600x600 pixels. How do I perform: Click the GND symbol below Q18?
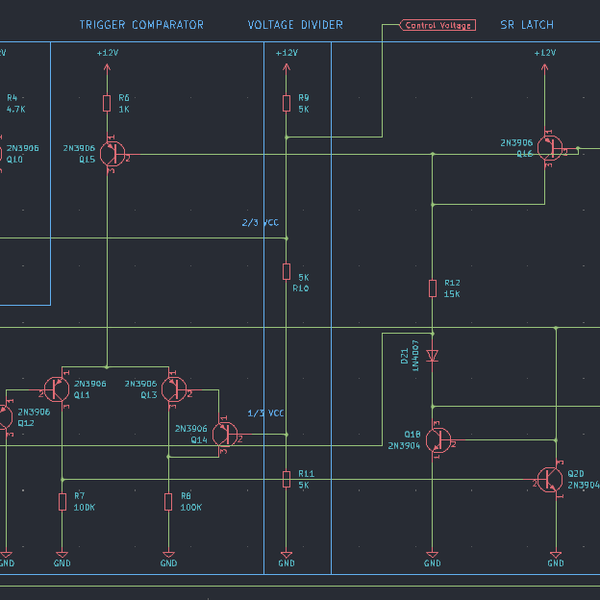click(432, 555)
